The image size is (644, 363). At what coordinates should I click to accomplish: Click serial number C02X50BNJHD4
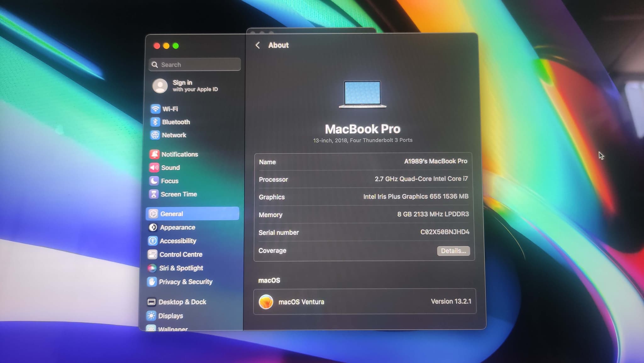tap(445, 232)
